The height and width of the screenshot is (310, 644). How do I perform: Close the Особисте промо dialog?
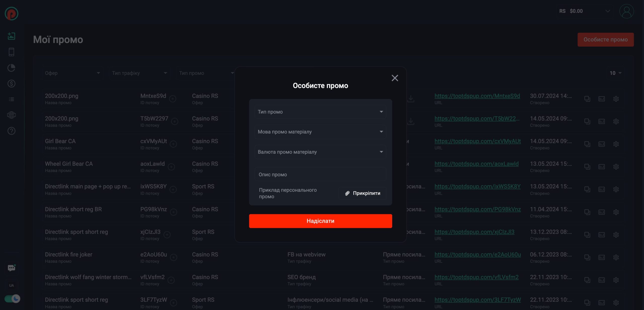pyautogui.click(x=395, y=78)
